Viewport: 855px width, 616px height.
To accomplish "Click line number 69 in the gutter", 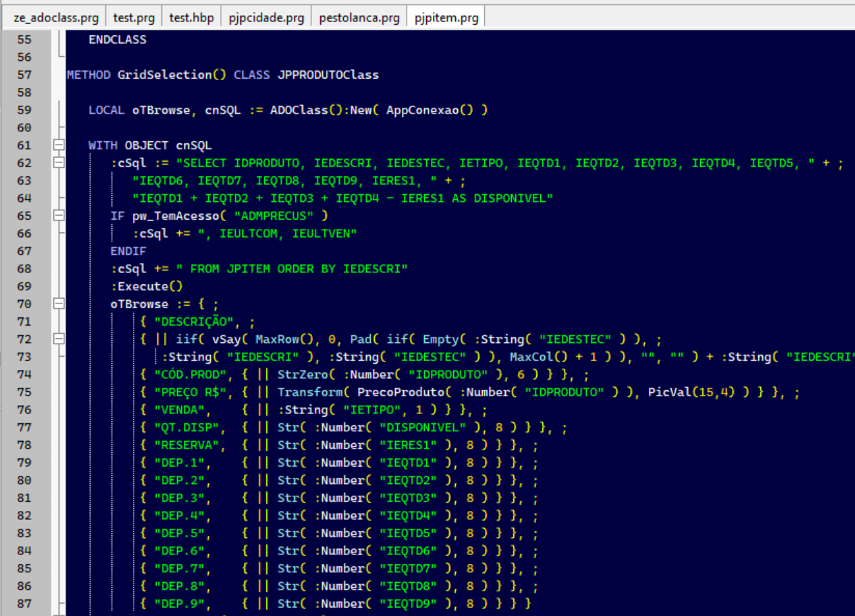I will (24, 286).
